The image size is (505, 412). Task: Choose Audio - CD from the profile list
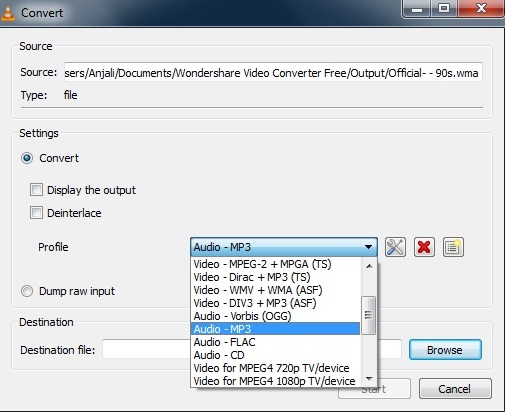point(276,355)
